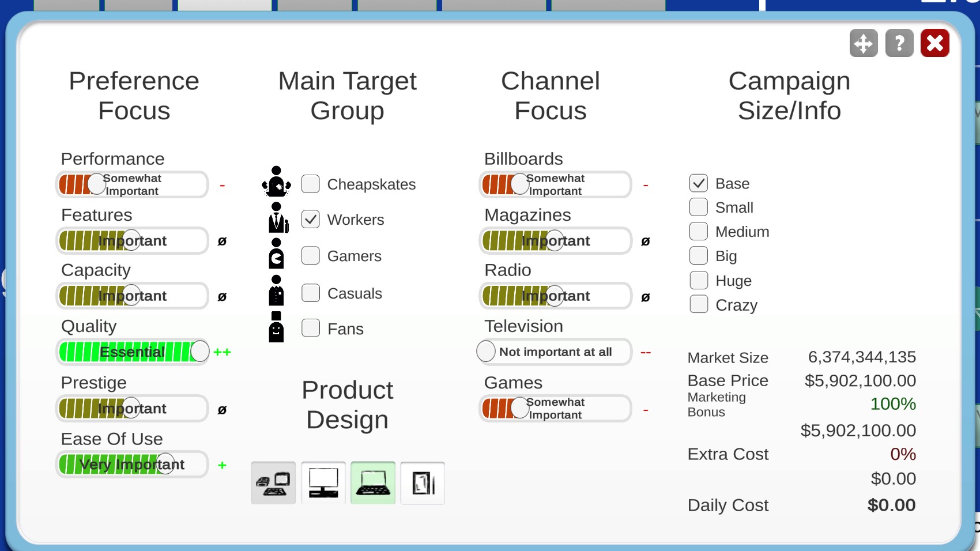Screen dimensions: 980x551
Task: Select the phone product design icon
Action: tap(423, 483)
